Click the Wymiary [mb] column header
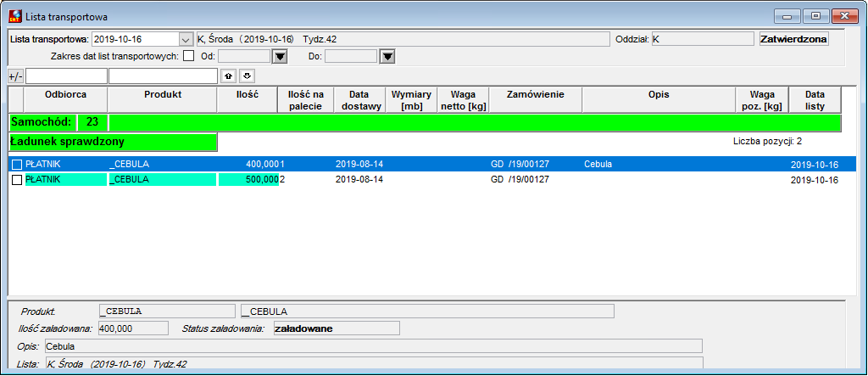This screenshot has width=868, height=376. (411, 100)
